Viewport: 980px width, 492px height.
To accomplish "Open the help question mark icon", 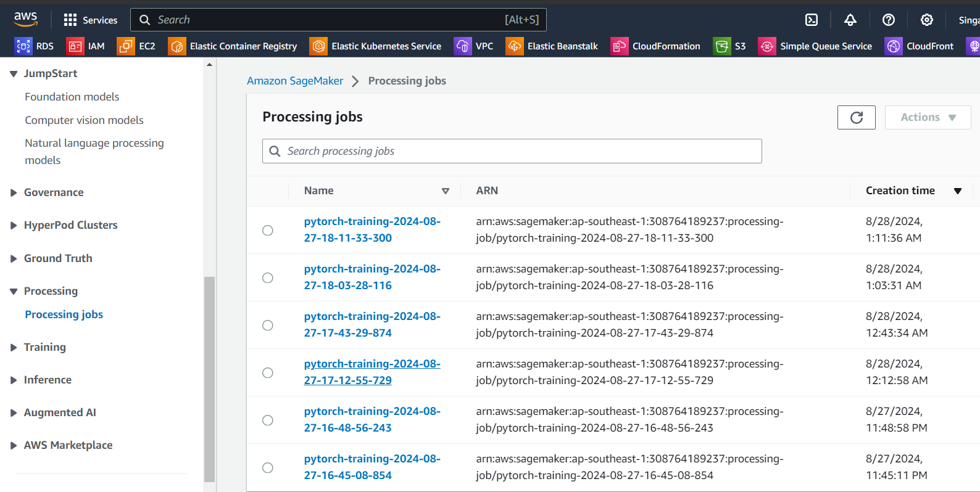I will pos(889,20).
